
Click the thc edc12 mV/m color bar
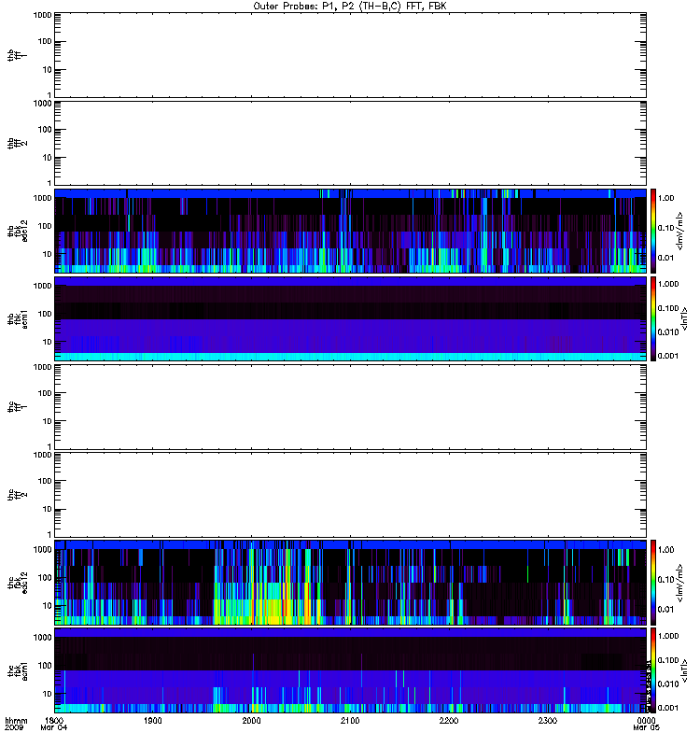pos(653,582)
